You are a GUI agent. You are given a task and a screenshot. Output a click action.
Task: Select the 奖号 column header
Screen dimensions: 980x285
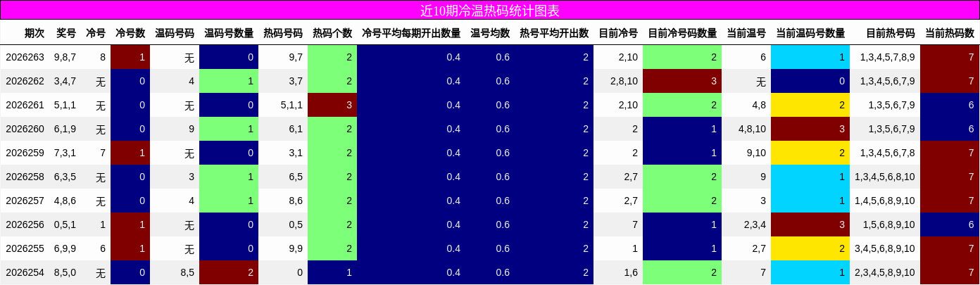coord(65,33)
